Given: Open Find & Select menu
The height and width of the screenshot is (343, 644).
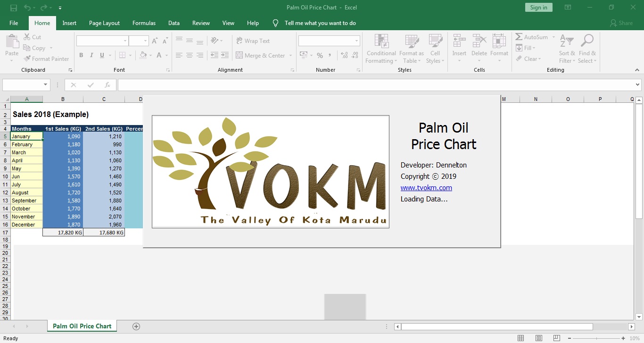Looking at the screenshot, I should [x=587, y=49].
